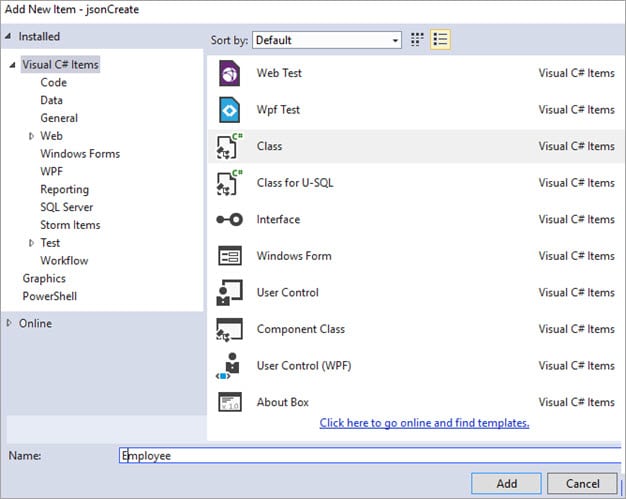Click Visual C# Items label beside About Box

pyautogui.click(x=576, y=402)
